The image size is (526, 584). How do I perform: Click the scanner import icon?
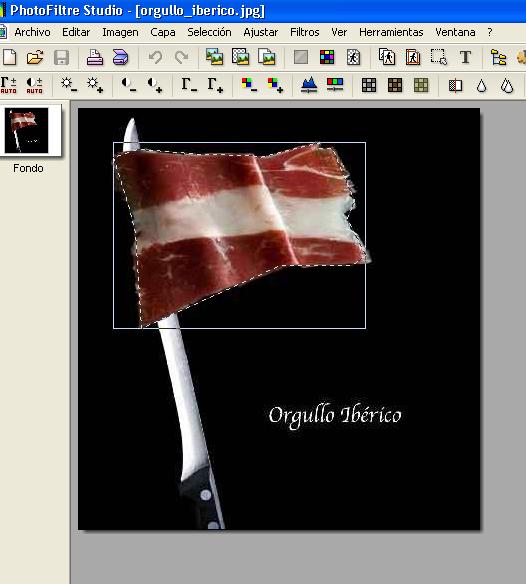tap(120, 57)
